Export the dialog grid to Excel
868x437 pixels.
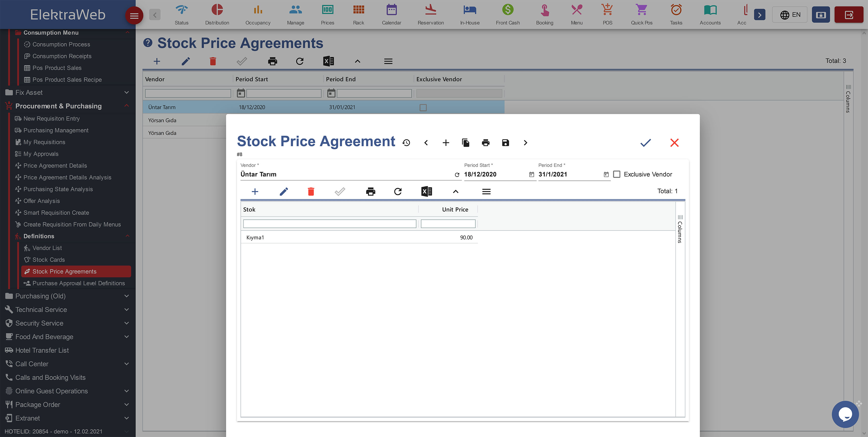[x=427, y=191]
